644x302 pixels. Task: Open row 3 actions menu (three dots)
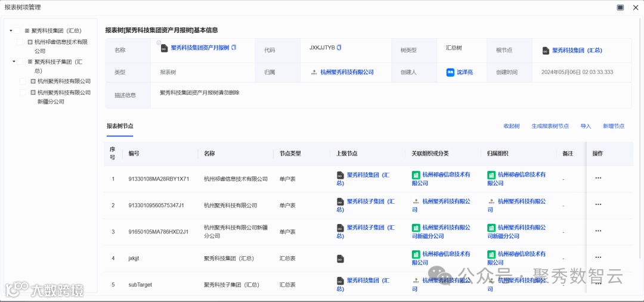[x=598, y=231]
